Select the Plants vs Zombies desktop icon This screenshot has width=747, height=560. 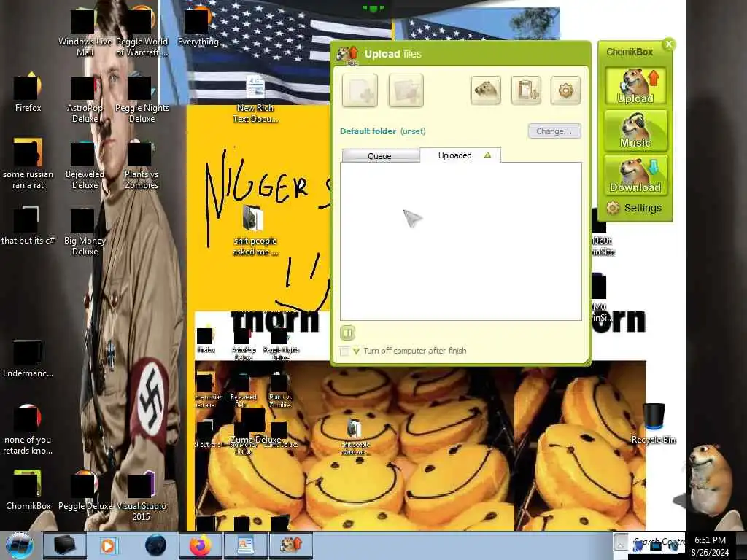(x=142, y=166)
